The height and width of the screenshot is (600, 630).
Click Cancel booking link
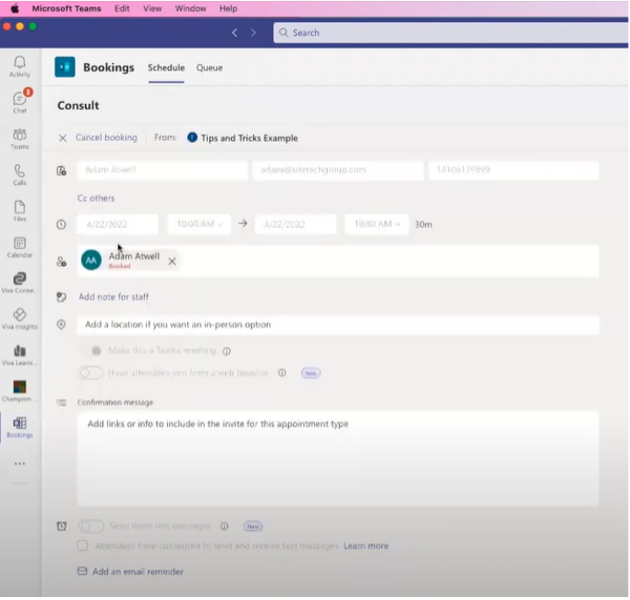[106, 138]
